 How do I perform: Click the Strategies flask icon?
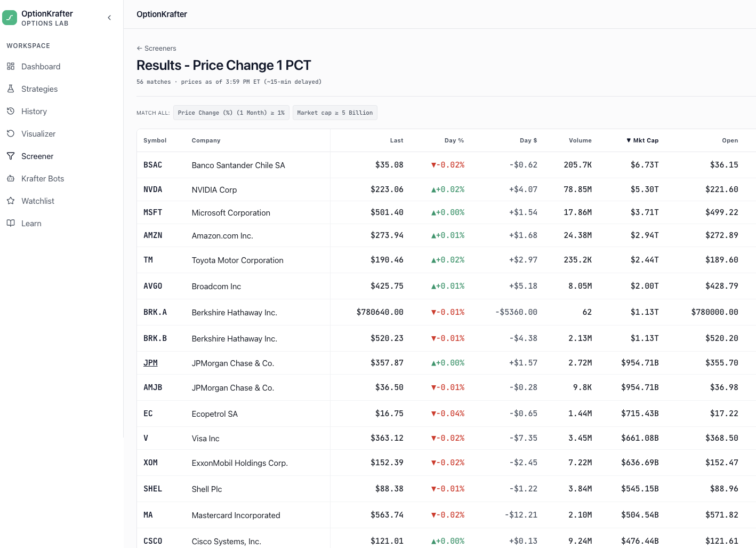11,89
